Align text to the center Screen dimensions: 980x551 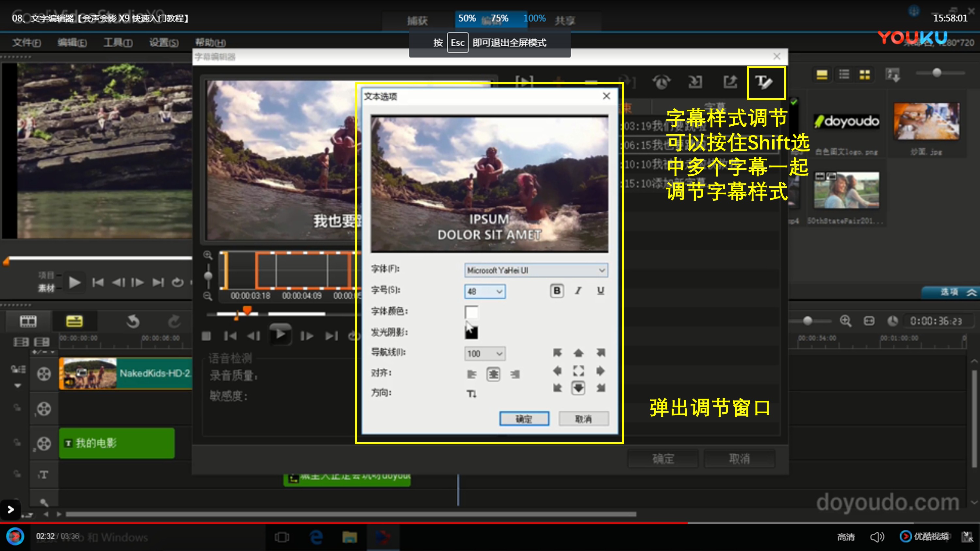coord(493,374)
